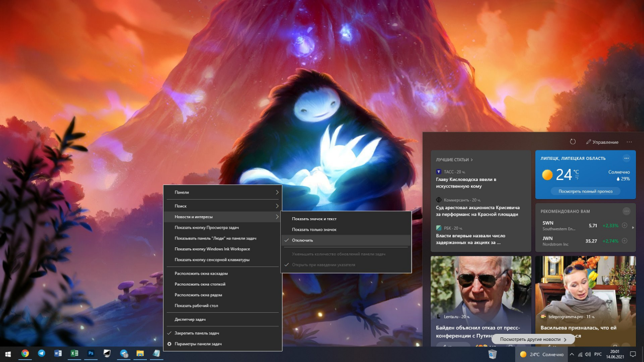Open network settings from the tray
Viewport: 644px width, 362px height.
[x=580, y=354]
